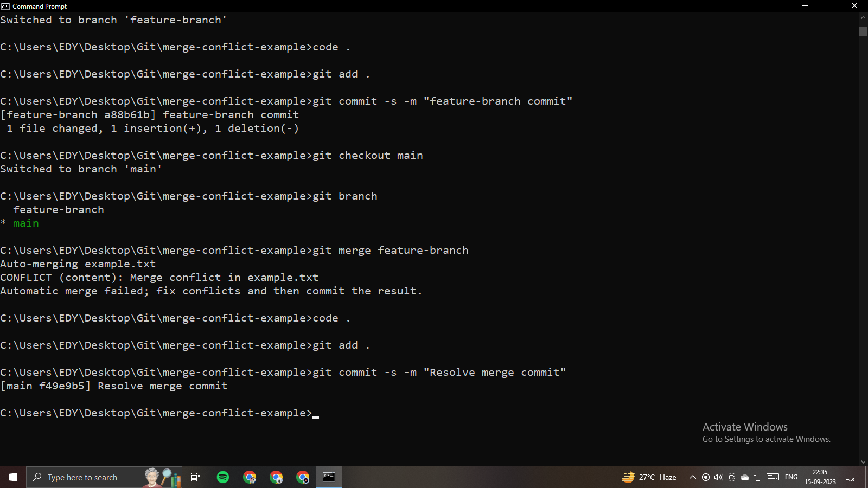
Task: Click Go to Settings to activate Windows
Action: [765, 439]
